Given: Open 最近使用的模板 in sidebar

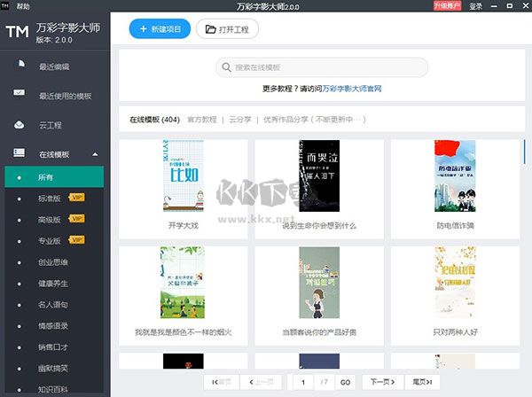Looking at the screenshot, I should point(65,96).
